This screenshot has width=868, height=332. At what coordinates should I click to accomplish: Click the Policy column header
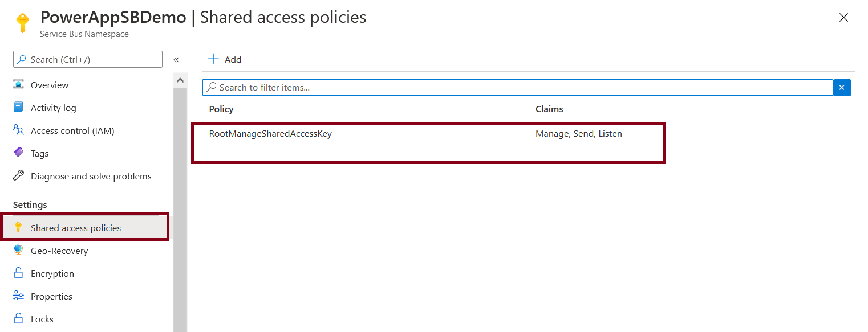click(x=221, y=109)
